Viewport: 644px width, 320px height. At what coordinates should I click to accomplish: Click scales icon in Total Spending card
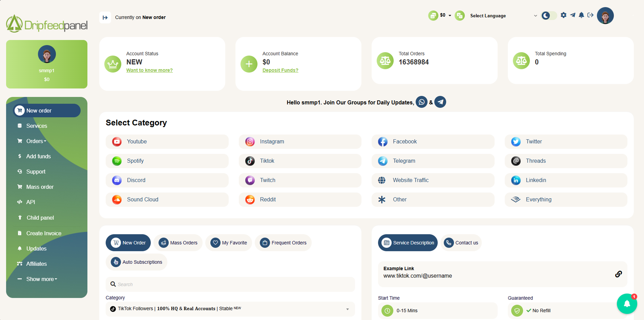(521, 61)
